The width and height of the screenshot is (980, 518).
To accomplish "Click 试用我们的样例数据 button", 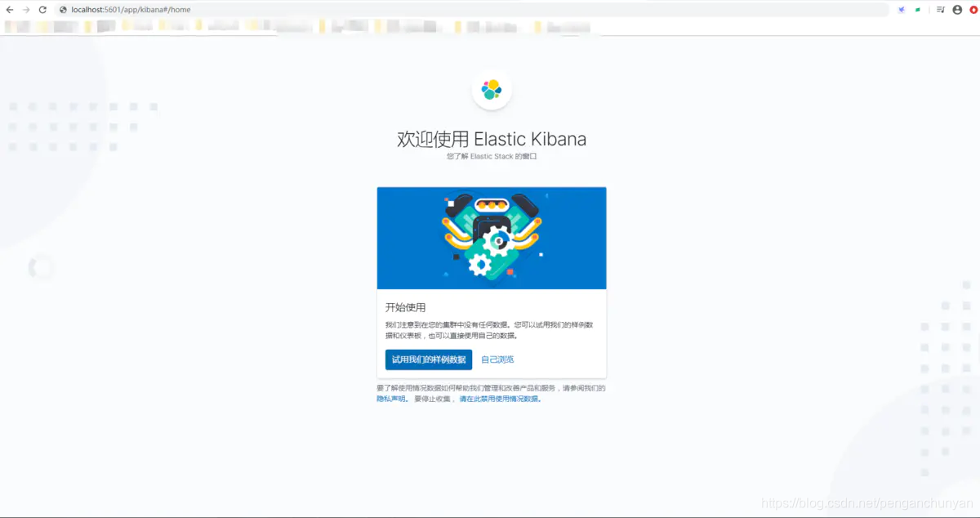I will pos(429,359).
